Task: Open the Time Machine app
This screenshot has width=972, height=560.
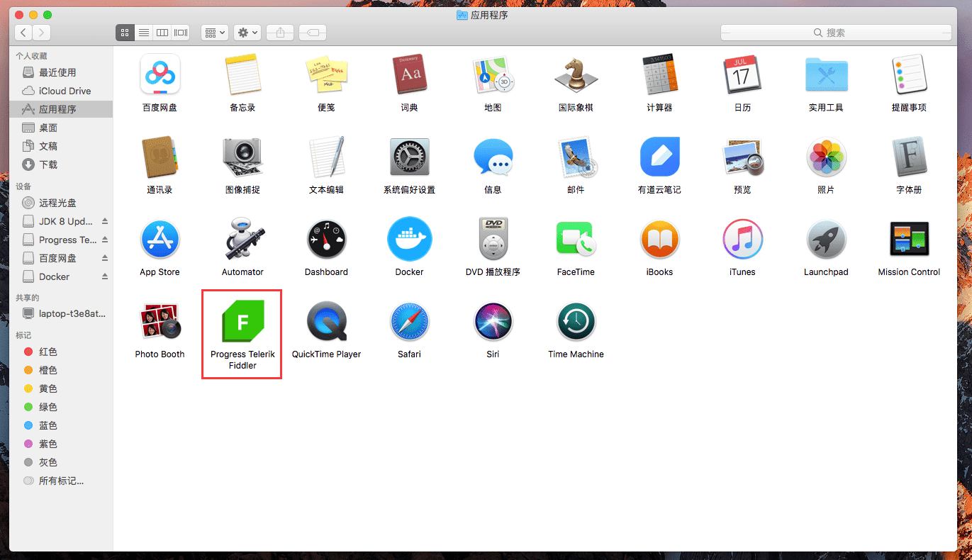Action: tap(576, 321)
